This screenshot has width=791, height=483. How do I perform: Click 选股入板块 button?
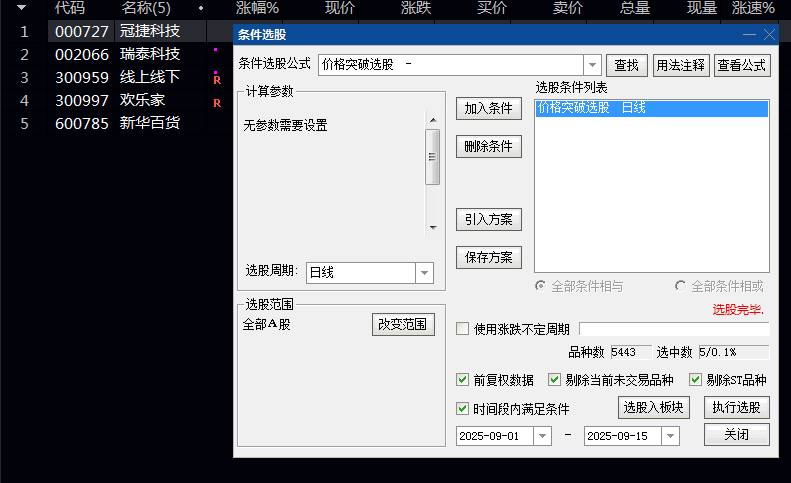pyautogui.click(x=654, y=407)
